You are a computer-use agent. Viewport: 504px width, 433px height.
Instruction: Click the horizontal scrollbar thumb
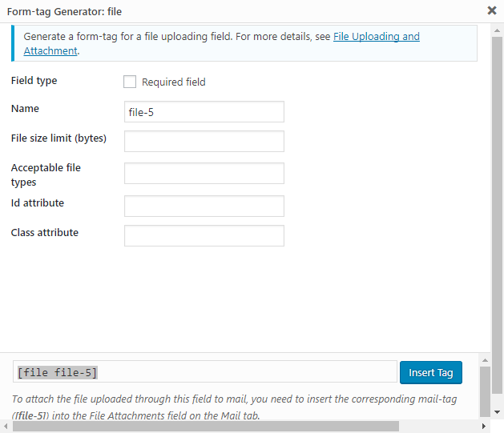click(240, 427)
